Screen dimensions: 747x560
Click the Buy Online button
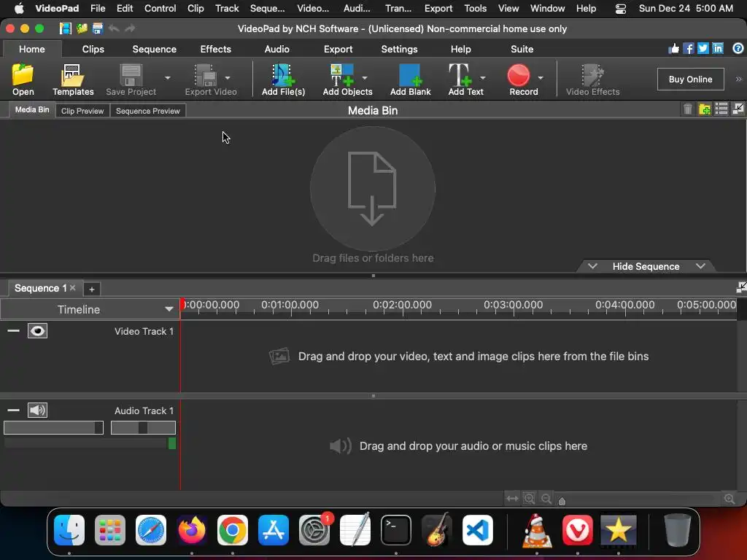pos(690,79)
